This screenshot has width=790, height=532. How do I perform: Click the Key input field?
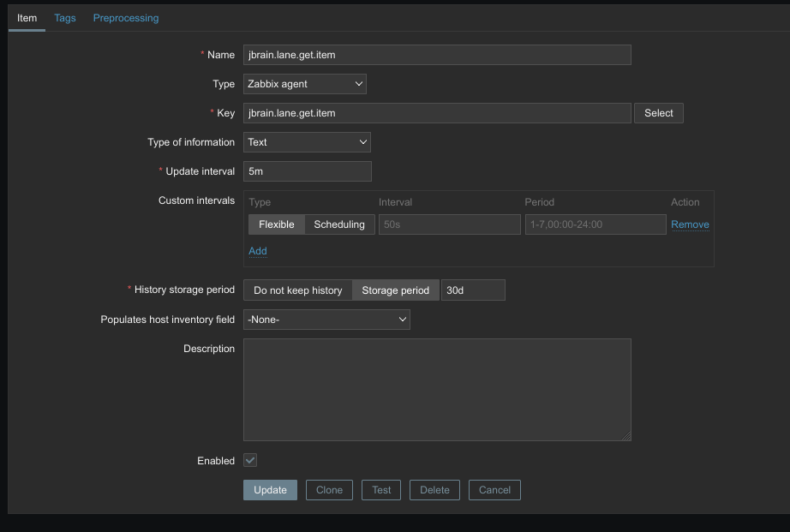tap(437, 113)
